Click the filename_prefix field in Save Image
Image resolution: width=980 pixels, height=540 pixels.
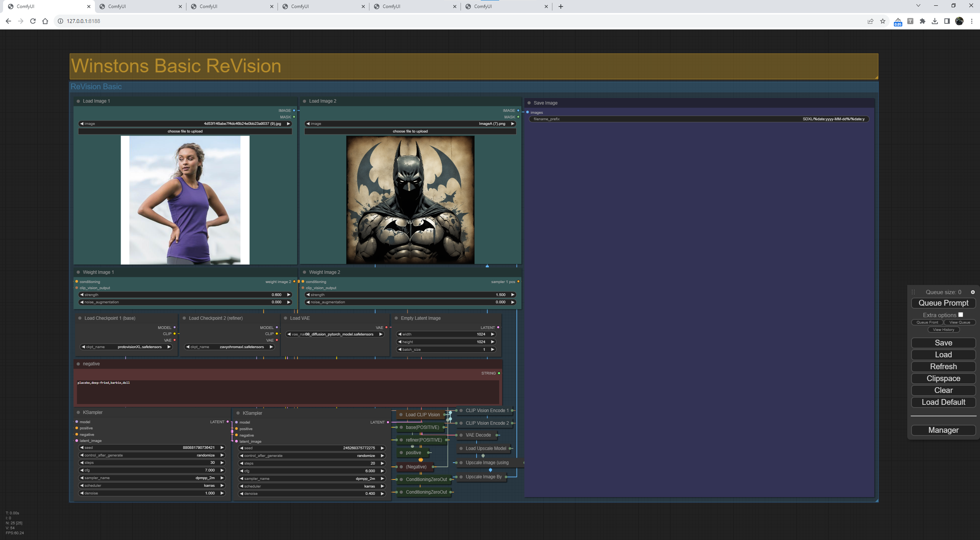click(699, 119)
